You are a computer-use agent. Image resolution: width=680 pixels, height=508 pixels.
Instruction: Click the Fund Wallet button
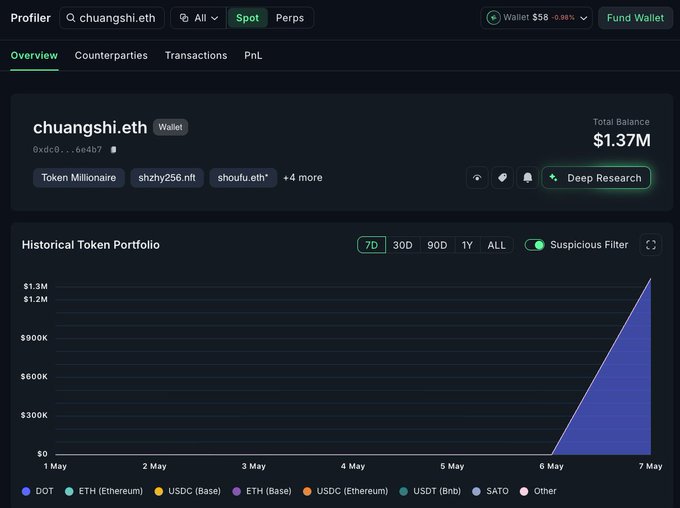click(x=635, y=18)
